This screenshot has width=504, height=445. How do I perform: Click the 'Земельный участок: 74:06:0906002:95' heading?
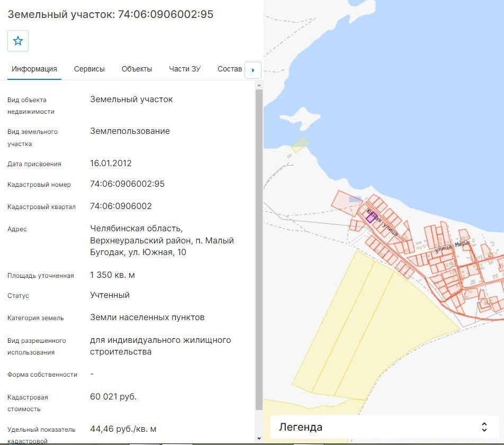111,14
